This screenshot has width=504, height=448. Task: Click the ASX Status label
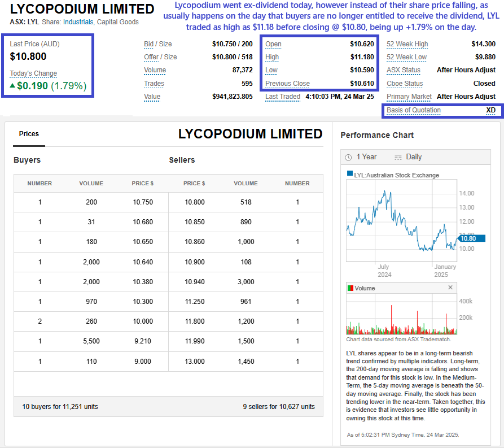(404, 70)
